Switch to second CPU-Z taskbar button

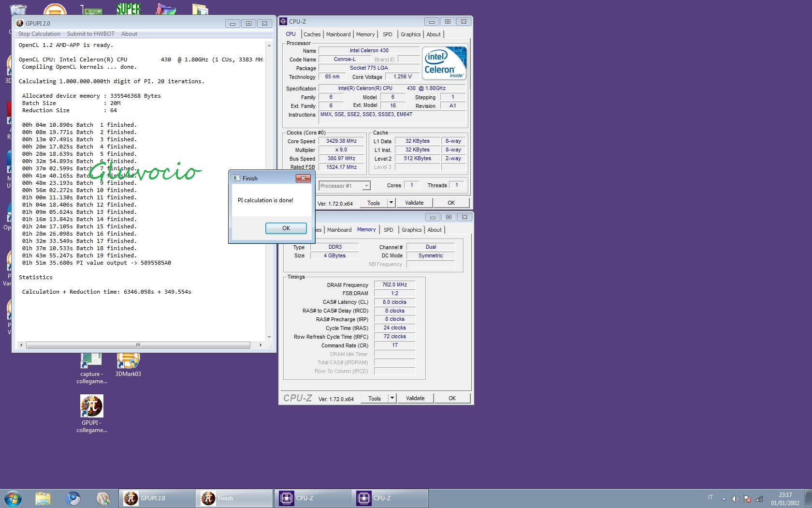[390, 498]
